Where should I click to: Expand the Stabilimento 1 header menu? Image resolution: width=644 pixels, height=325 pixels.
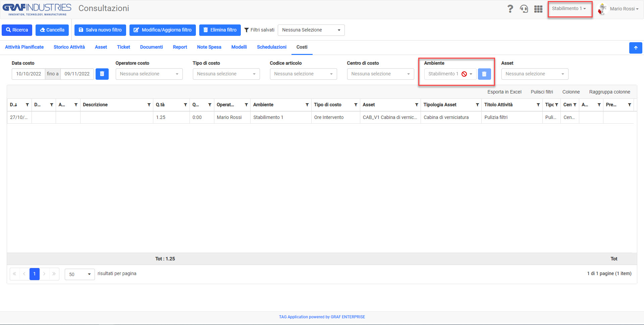(x=569, y=9)
